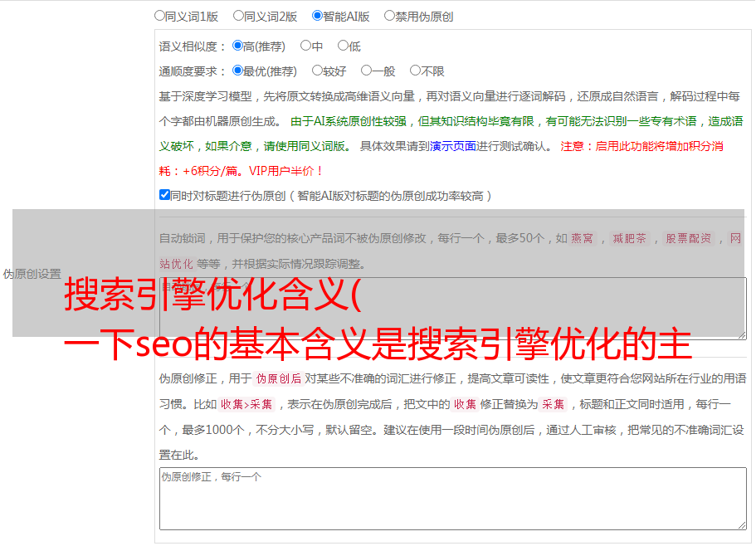756x546 pixels.
Task: Click the 伪原创后 highlighted tag
Action: (x=278, y=378)
